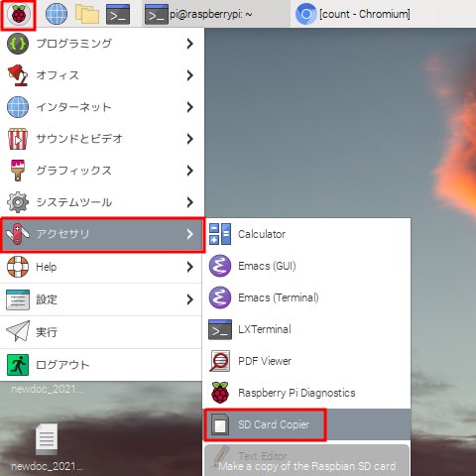Open the Raspberry Pi main menu button

18,14
